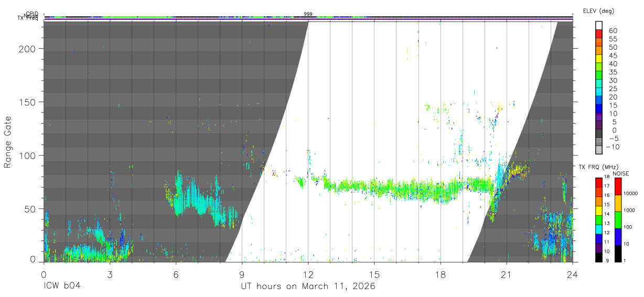Click the 9 tick label on UT hours axis

[242, 274]
